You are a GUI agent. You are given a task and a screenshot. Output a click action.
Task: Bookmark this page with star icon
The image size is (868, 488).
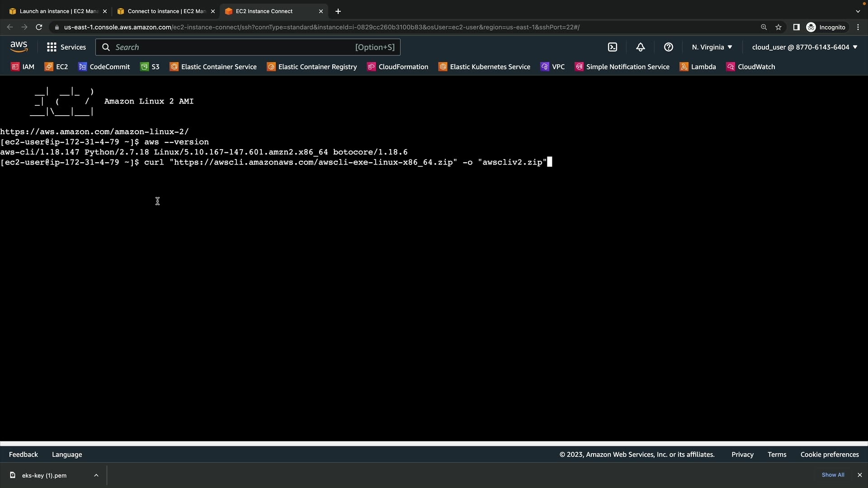(x=778, y=27)
